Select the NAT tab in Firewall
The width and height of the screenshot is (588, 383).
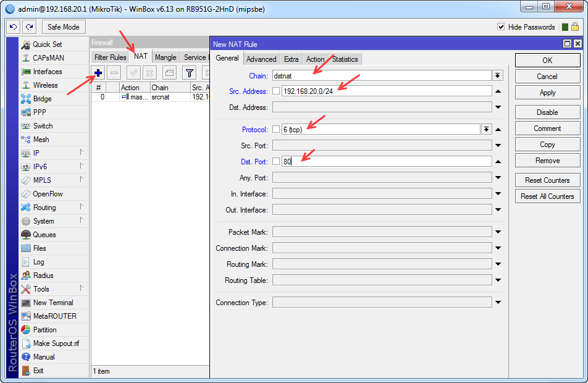(141, 56)
